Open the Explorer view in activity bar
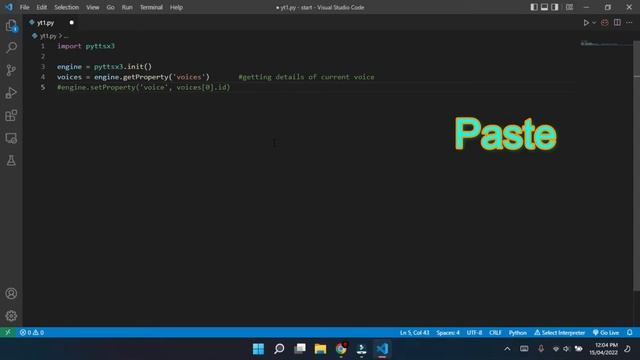Screen dimensions: 640x360 pos(11,26)
